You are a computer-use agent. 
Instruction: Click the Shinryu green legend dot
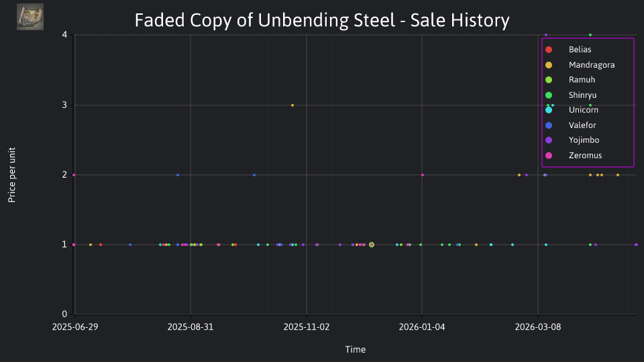click(x=549, y=95)
